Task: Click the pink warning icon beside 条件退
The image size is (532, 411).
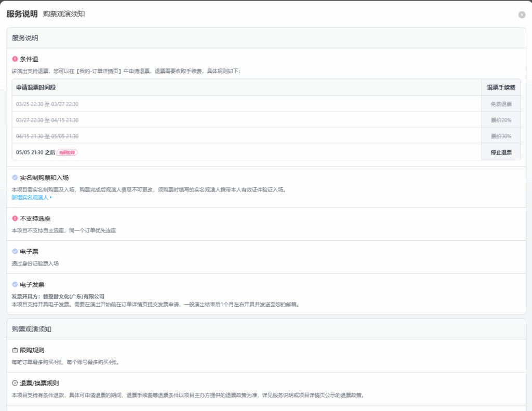Action: click(x=15, y=59)
